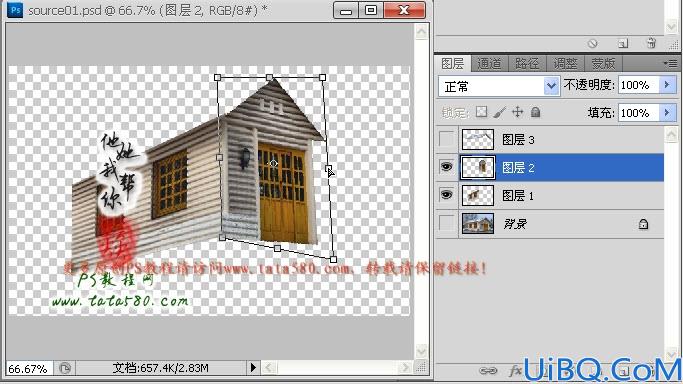Click the bottom-center transform handle

(x=277, y=248)
